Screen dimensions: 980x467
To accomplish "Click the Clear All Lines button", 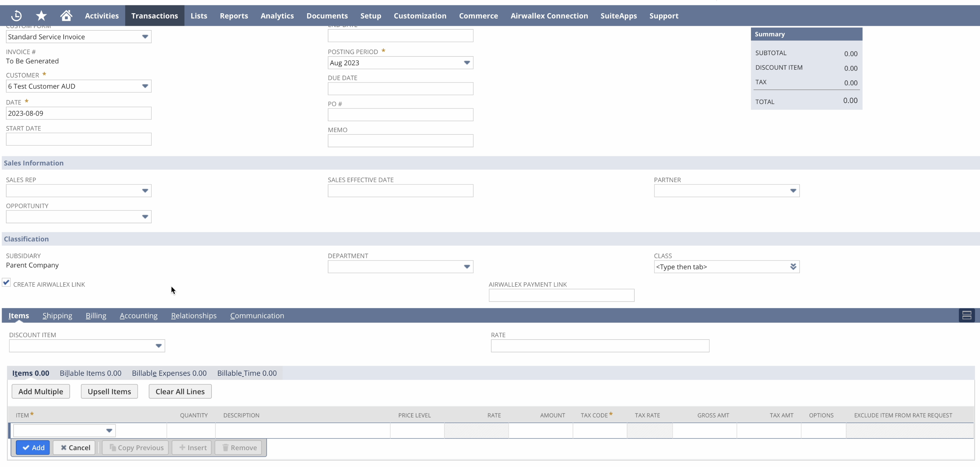I will click(179, 391).
